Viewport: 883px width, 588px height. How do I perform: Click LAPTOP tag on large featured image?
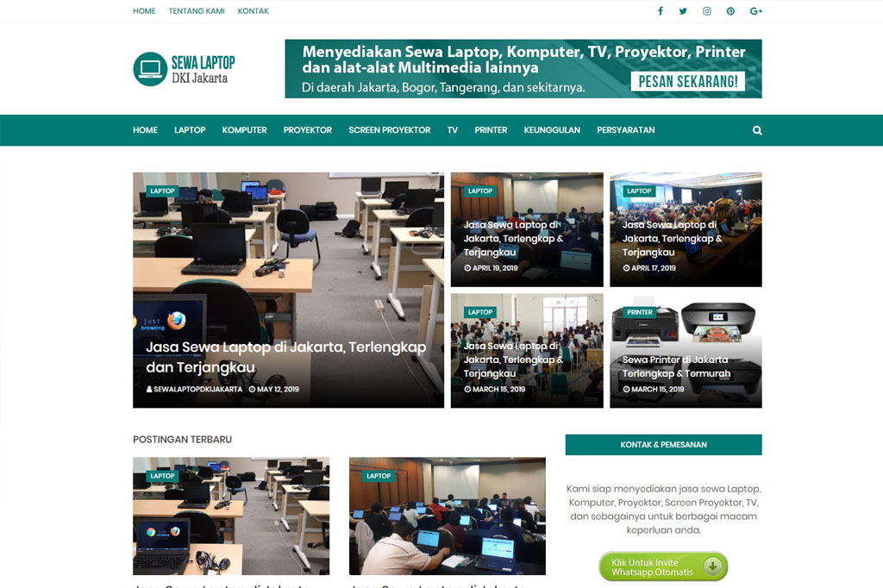point(162,191)
